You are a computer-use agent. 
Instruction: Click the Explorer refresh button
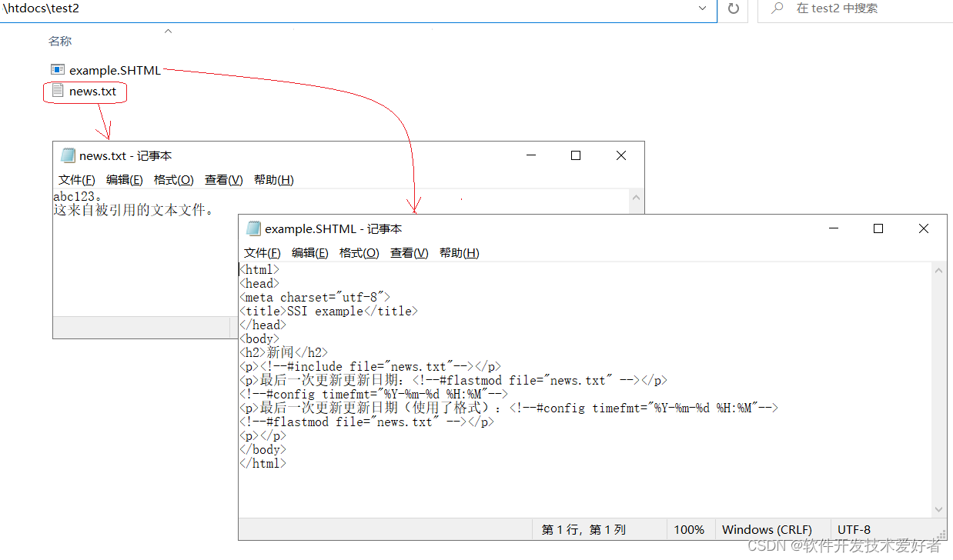click(733, 8)
